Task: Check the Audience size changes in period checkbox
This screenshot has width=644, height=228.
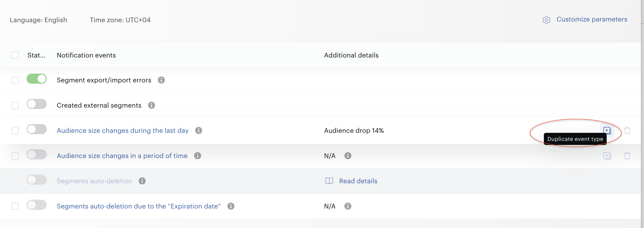Action: (15, 156)
